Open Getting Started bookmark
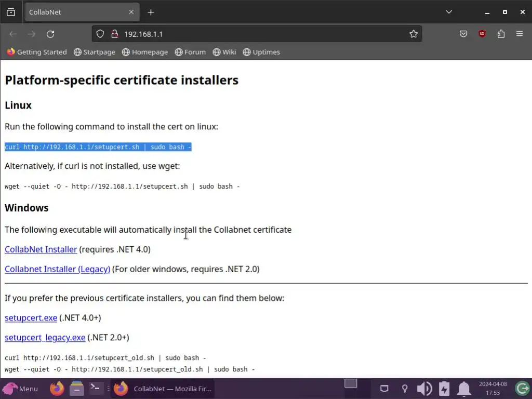Screen dimensions: 532x399 tap(37, 52)
